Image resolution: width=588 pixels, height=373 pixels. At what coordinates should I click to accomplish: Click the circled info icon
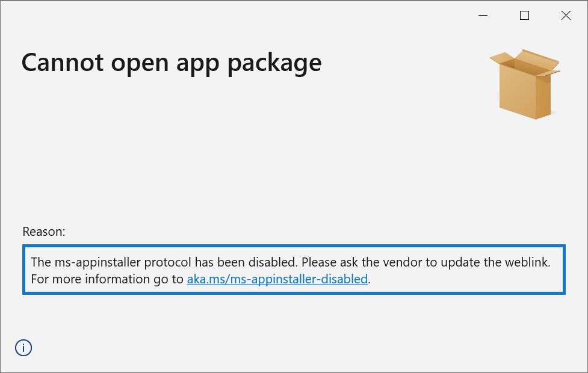[x=23, y=348]
